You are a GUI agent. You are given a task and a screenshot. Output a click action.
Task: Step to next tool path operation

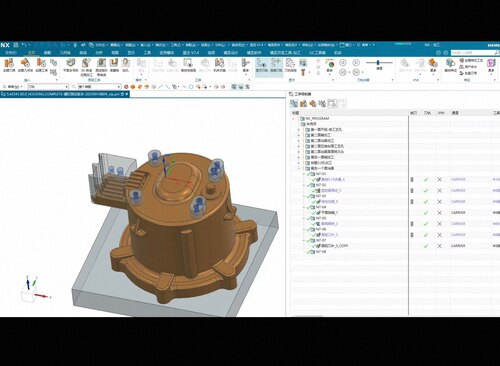coord(356,72)
